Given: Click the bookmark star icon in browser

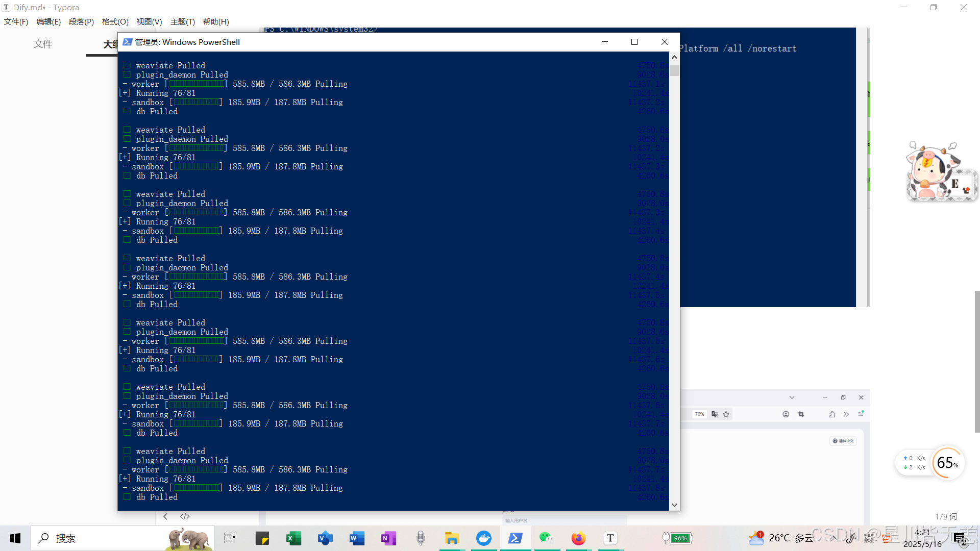Looking at the screenshot, I should point(726,414).
